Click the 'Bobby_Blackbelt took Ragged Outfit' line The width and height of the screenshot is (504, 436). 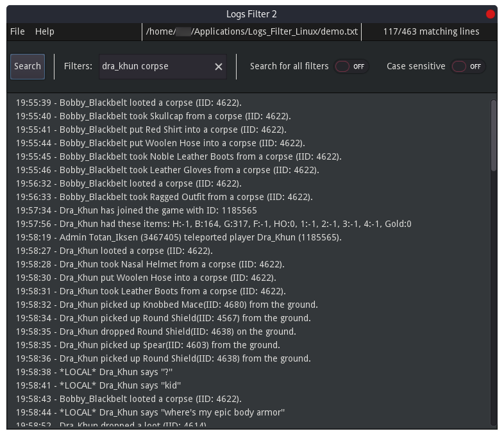(x=164, y=197)
